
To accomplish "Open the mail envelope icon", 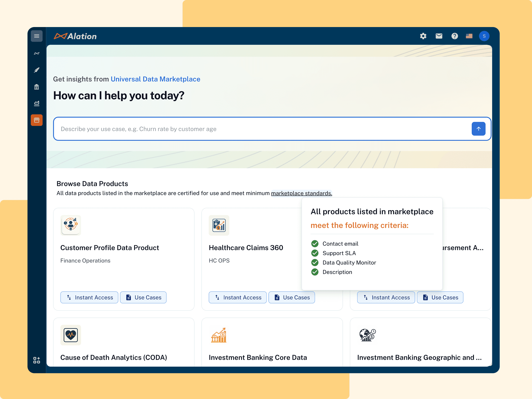I will 439,36.
